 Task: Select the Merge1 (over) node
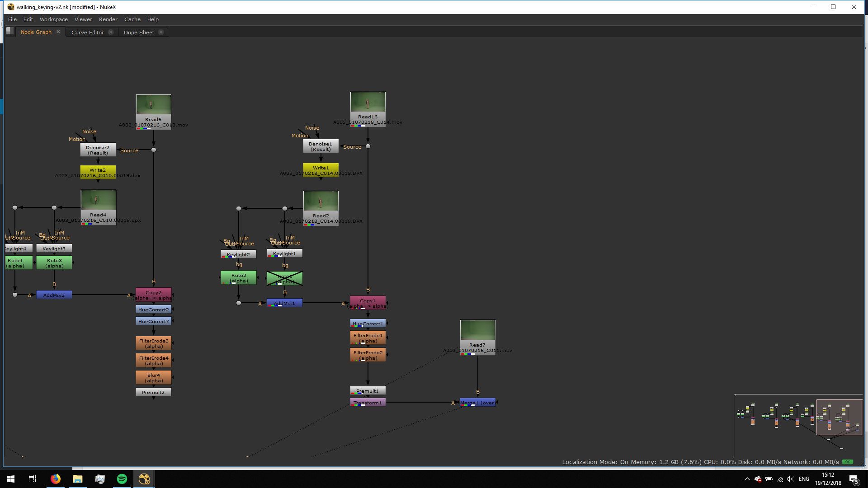point(477,403)
